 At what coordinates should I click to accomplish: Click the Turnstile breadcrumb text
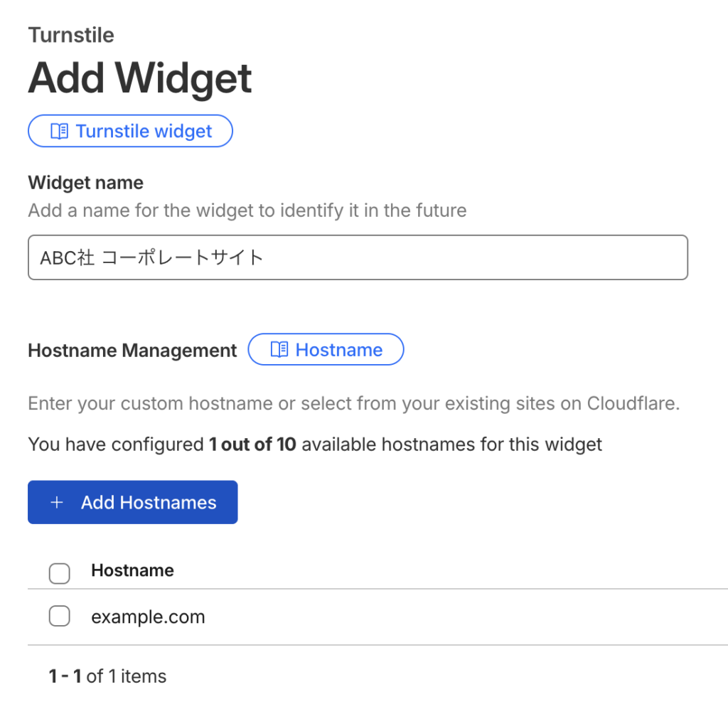71,35
